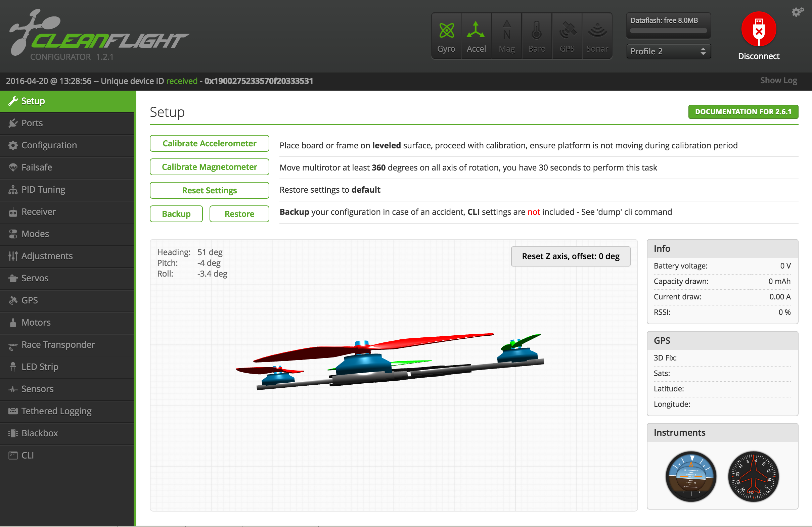Open the PID Tuning tab
Viewport: 812px width, 527px height.
[x=43, y=190]
